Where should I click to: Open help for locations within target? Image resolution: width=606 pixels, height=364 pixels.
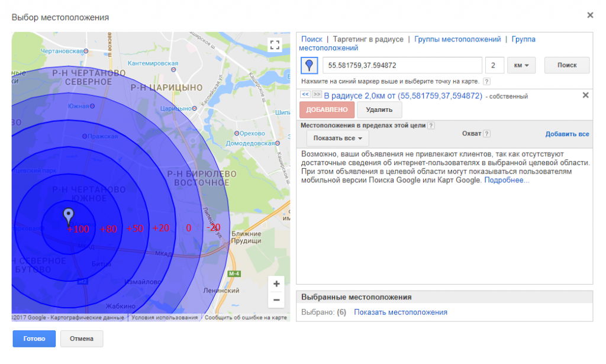coord(431,125)
